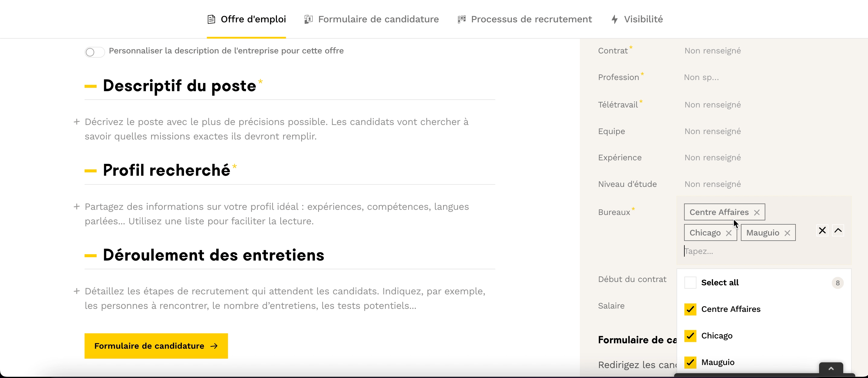The width and height of the screenshot is (868, 378).
Task: Open the Télétravail dropdown
Action: point(712,105)
